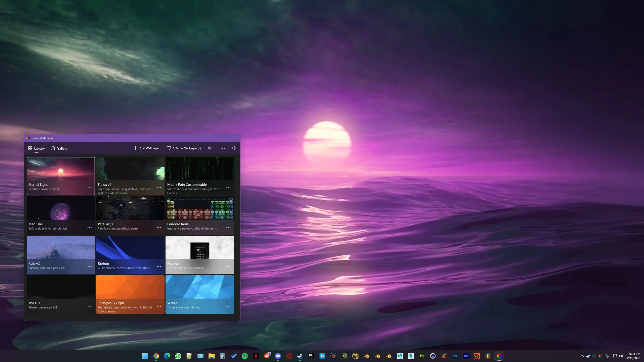Expand more options for Periodic Table

(x=228, y=227)
